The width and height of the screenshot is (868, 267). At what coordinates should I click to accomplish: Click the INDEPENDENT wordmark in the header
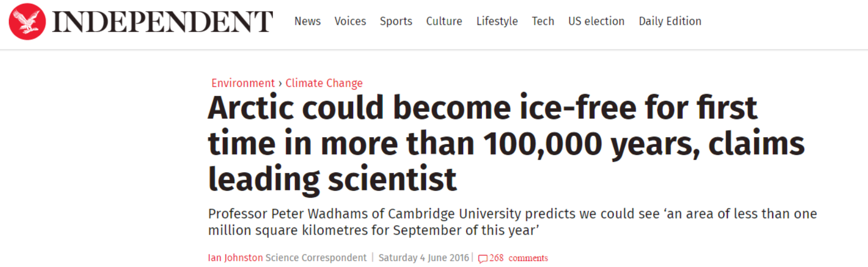(162, 22)
